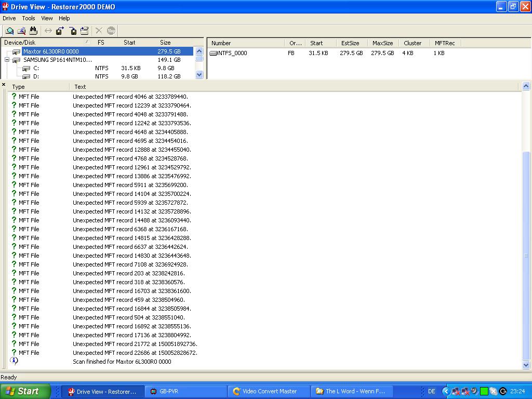Image resolution: width=532 pixels, height=399 pixels.
Task: Select log row 'Unexpected MFT record 4648 at 3234405888'
Action: [130, 132]
